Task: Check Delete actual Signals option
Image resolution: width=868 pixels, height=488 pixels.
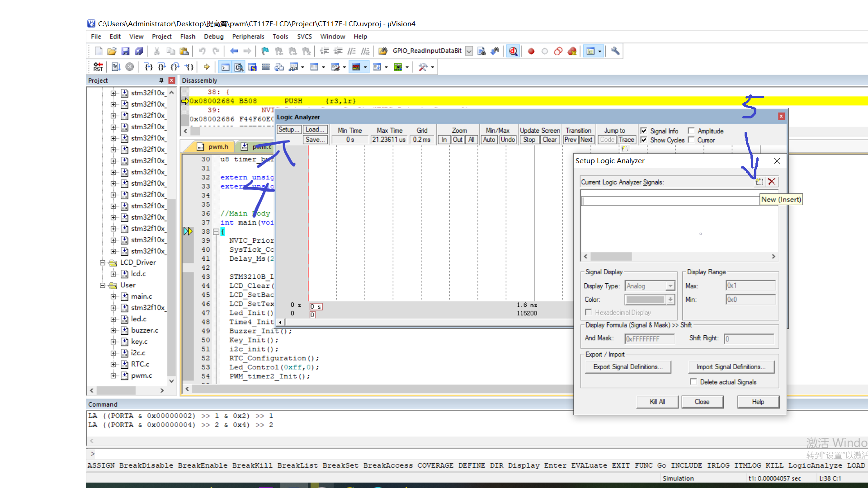Action: coord(693,382)
